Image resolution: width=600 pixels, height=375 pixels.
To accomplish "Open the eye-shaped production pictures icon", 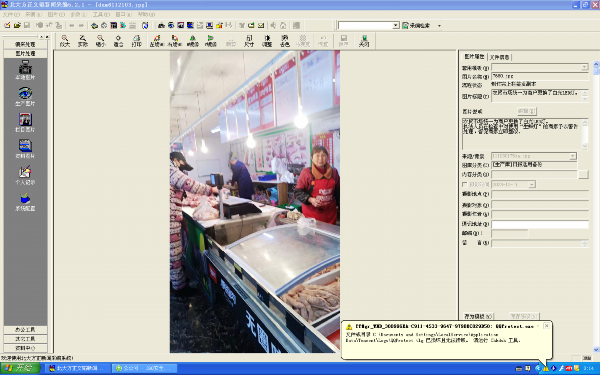I will tap(25, 96).
